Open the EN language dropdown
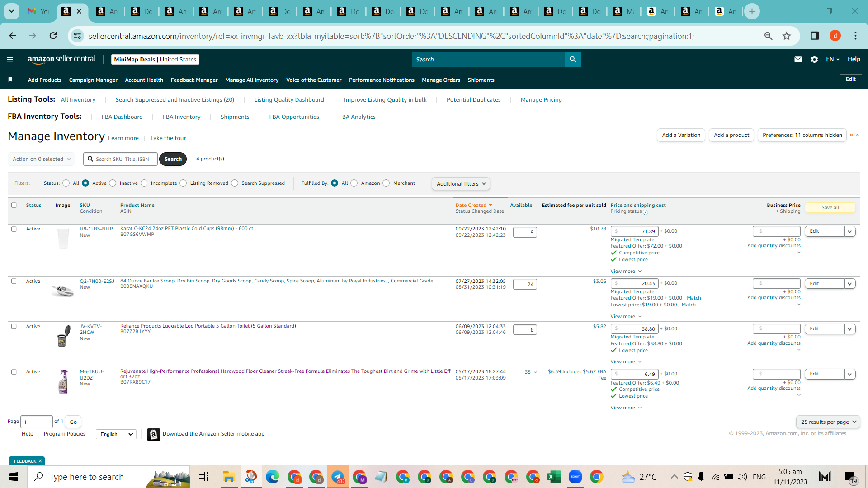 pos(832,59)
